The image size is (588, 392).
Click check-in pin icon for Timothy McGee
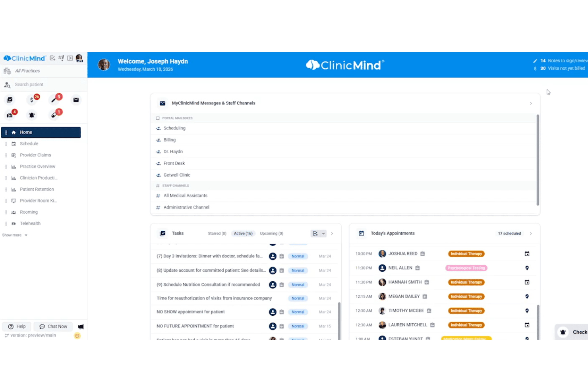tap(527, 311)
